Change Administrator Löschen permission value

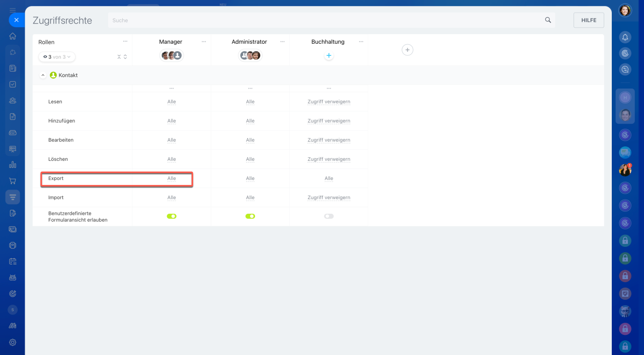pyautogui.click(x=250, y=159)
